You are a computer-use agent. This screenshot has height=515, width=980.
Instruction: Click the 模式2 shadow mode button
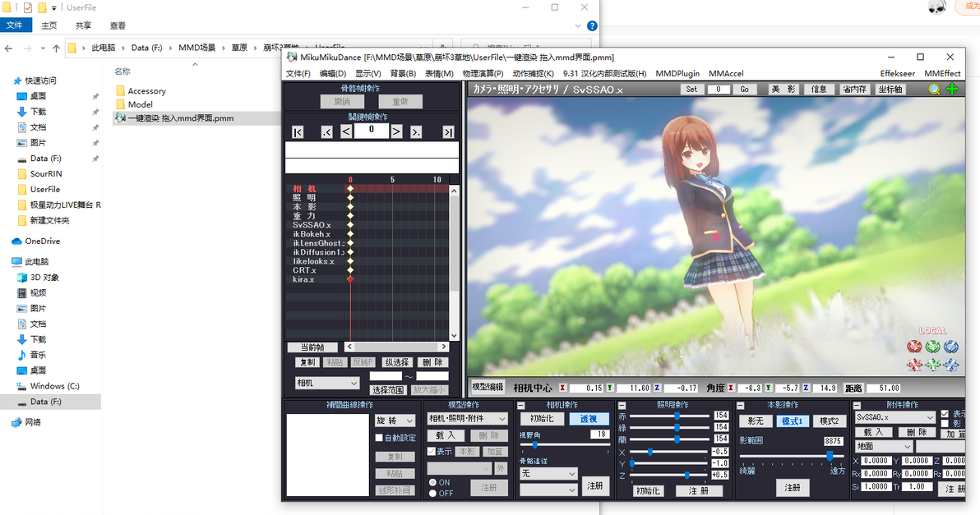[829, 421]
